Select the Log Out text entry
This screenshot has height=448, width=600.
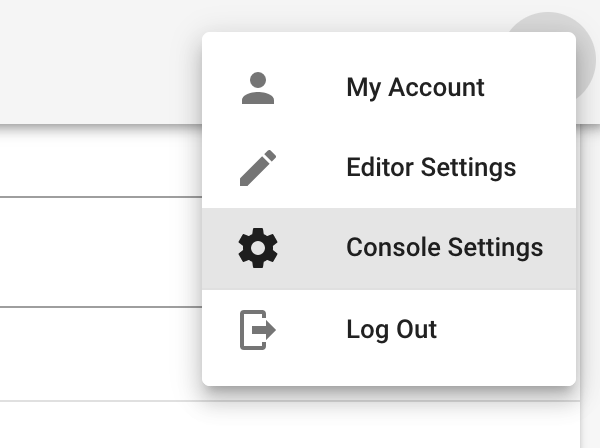tap(391, 329)
